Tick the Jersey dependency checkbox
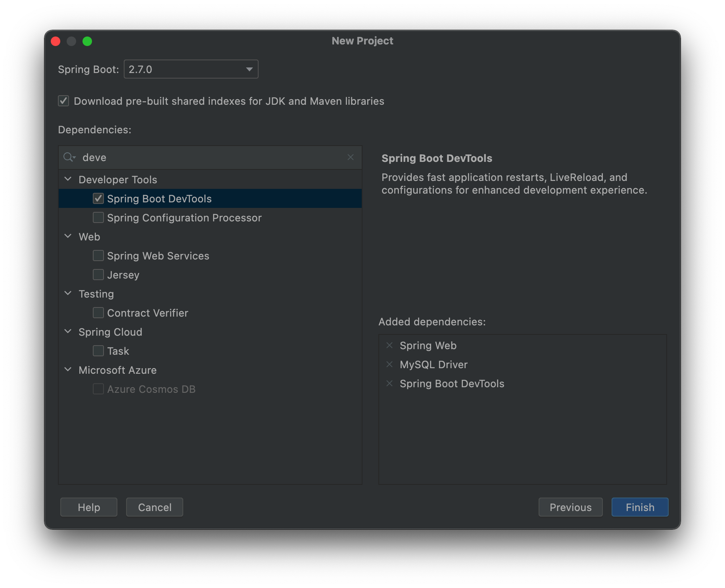The width and height of the screenshot is (725, 588). [x=98, y=275]
